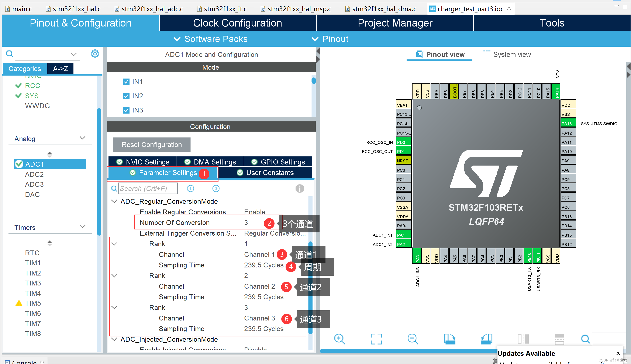The image size is (631, 364).
Task: Zoom in on the pinout view
Action: pyautogui.click(x=339, y=339)
